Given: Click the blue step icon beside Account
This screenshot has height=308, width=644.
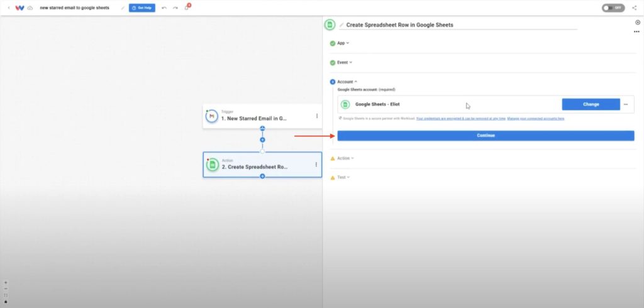Looking at the screenshot, I should click(332, 82).
